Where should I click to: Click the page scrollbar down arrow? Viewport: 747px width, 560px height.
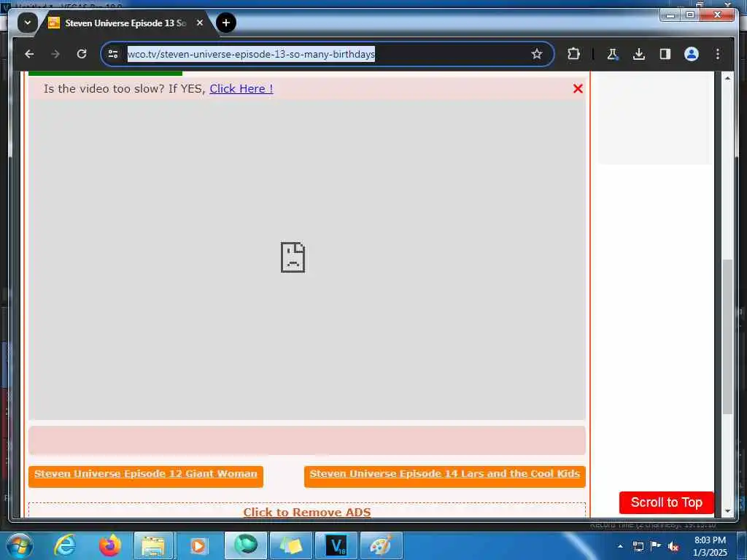(x=727, y=511)
